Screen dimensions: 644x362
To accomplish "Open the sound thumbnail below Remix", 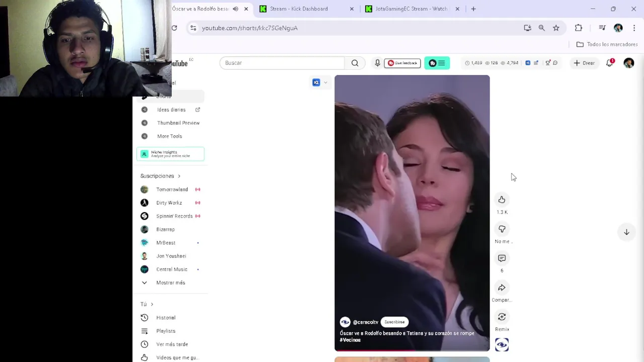I will tap(502, 344).
